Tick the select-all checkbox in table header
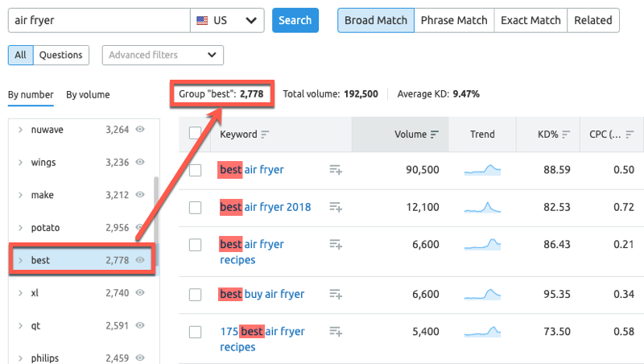The height and width of the screenshot is (364, 644). pyautogui.click(x=195, y=134)
